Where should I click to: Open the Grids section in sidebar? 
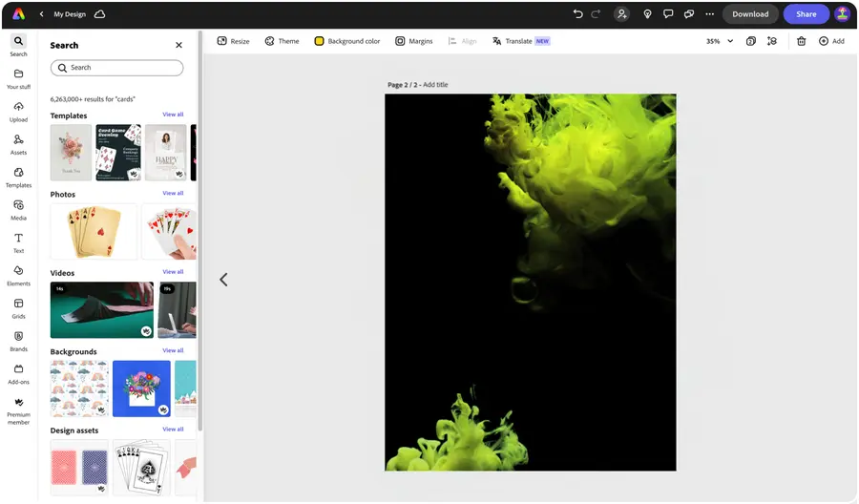19,309
